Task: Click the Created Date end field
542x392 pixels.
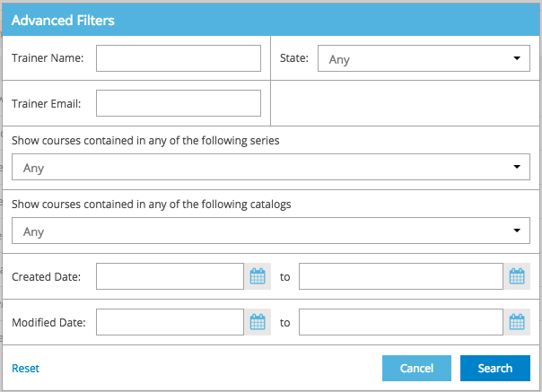Action: coord(400,276)
